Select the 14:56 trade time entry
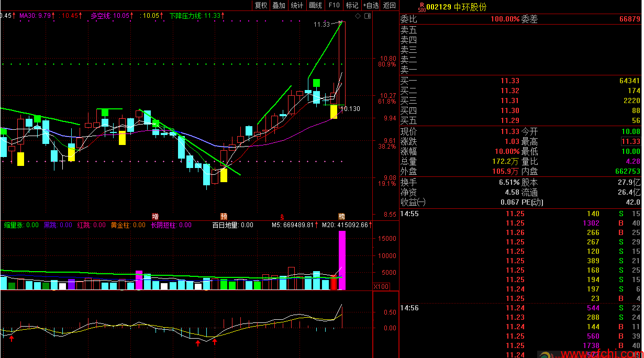 tap(409, 308)
